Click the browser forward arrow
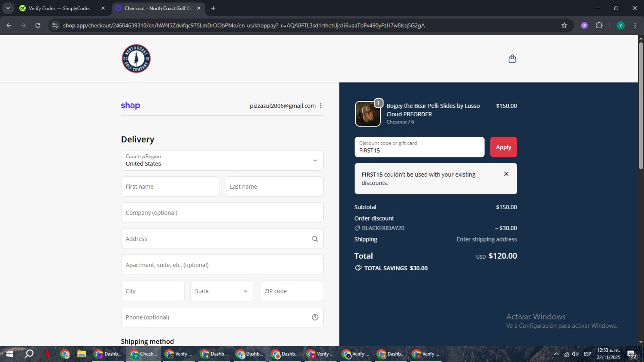This screenshot has width=644, height=362. click(23, 25)
